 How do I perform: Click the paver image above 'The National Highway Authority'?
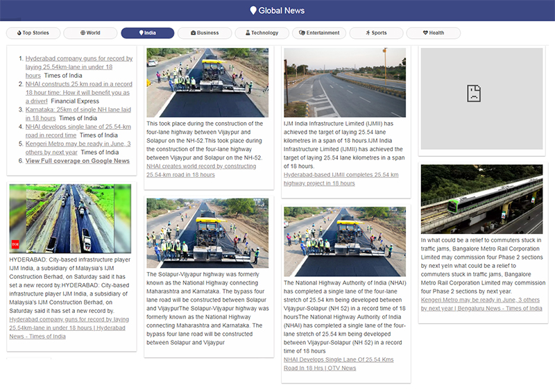coord(345,241)
